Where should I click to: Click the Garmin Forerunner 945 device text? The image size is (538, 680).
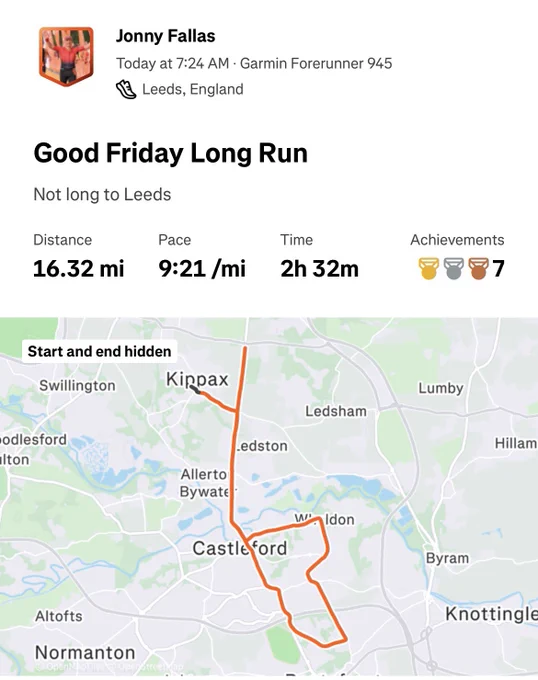316,63
